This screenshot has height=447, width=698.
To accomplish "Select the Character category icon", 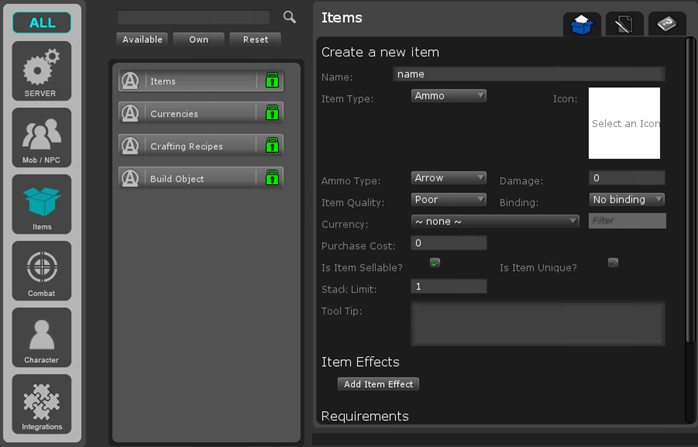I will 42,337.
